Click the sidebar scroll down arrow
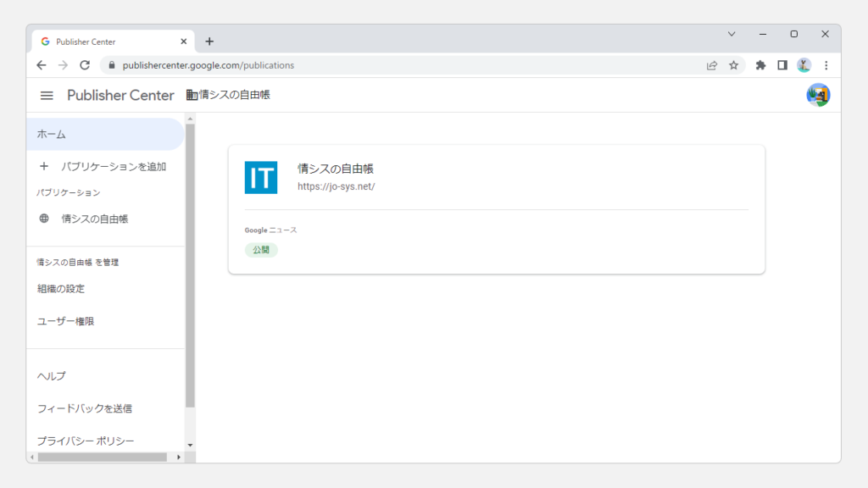868x488 pixels. coord(190,445)
